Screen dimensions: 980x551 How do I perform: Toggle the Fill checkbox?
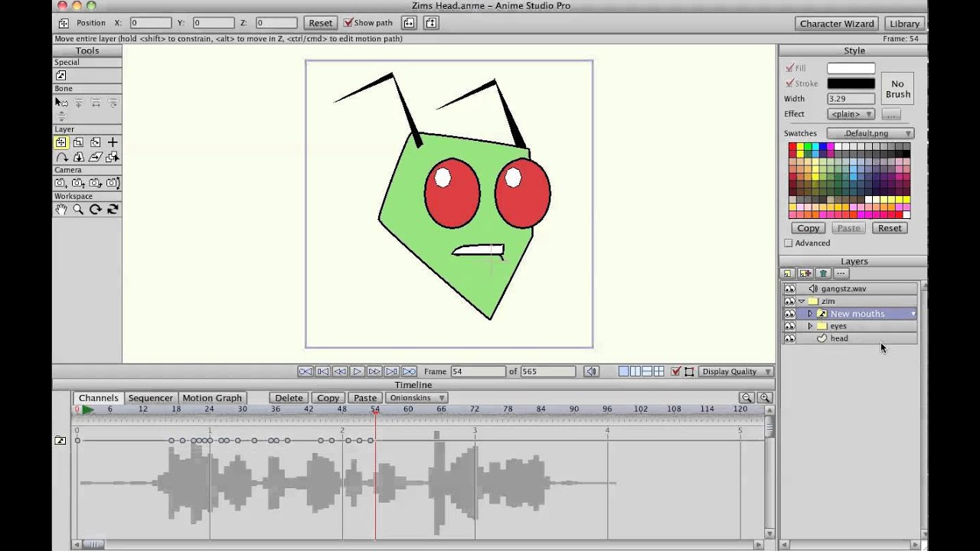click(x=789, y=68)
